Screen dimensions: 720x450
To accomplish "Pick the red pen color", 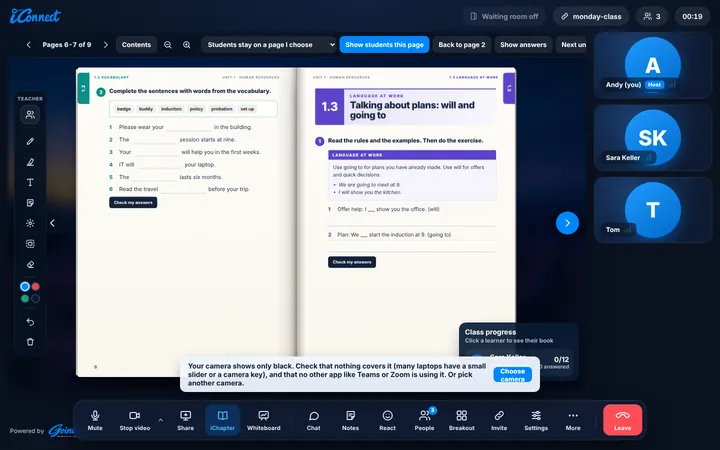I will coord(35,287).
